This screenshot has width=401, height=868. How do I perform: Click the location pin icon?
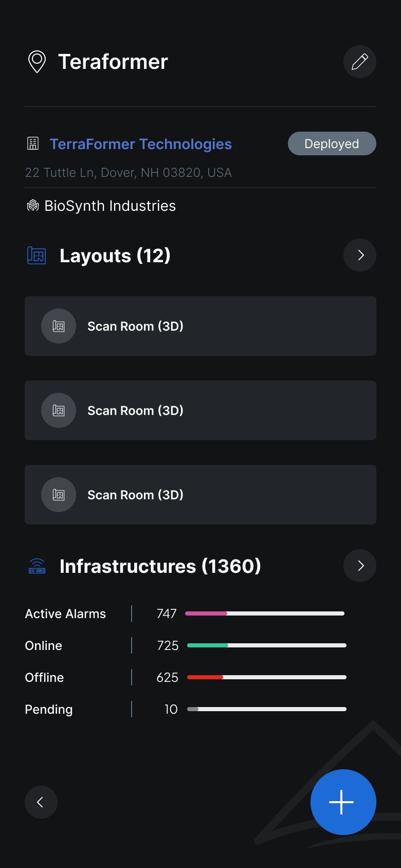click(37, 62)
